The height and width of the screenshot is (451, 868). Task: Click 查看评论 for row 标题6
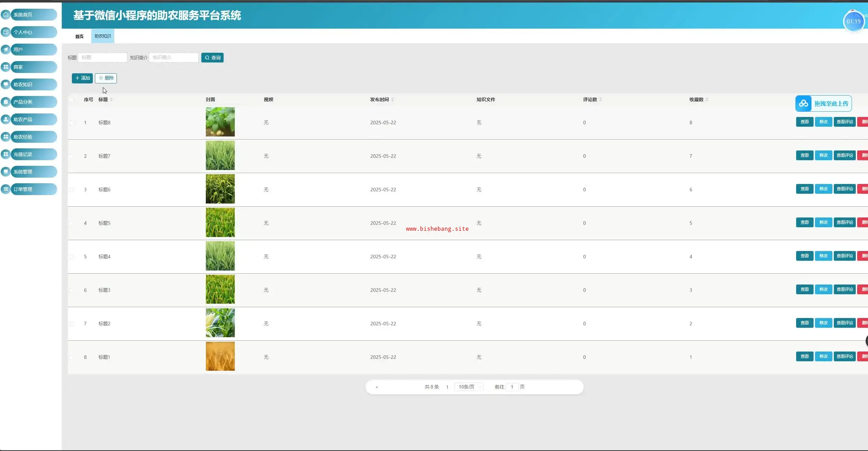coord(844,189)
